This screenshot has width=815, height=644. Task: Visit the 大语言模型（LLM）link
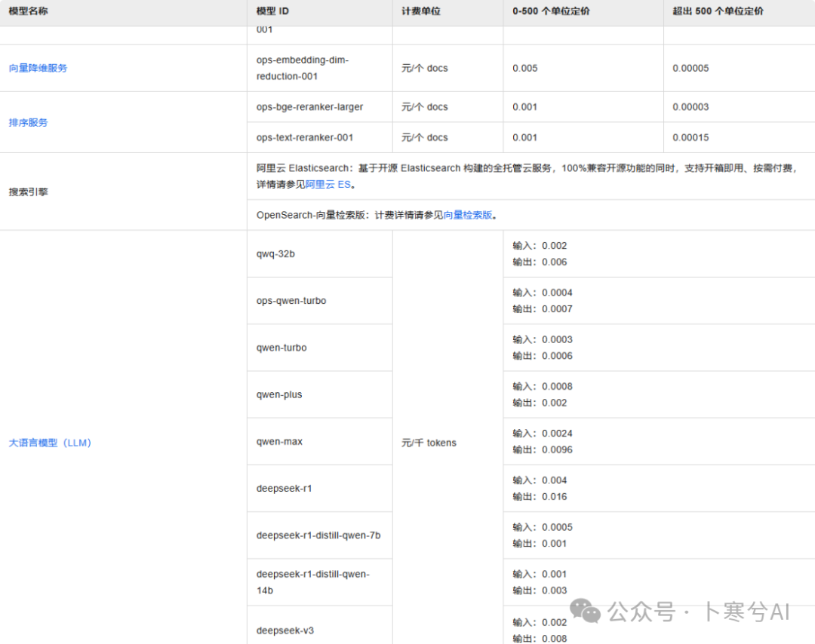click(50, 443)
